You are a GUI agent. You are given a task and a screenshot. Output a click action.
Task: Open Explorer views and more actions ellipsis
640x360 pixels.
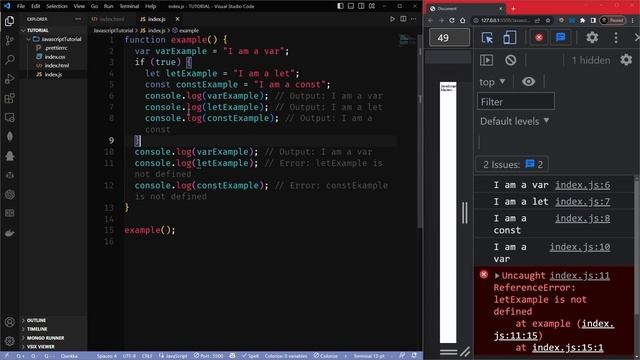[x=78, y=19]
